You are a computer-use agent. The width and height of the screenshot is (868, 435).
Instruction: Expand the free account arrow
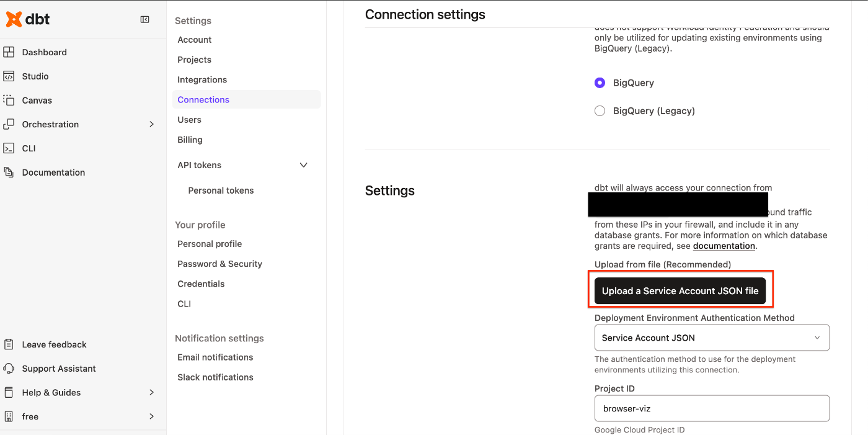pos(151,416)
